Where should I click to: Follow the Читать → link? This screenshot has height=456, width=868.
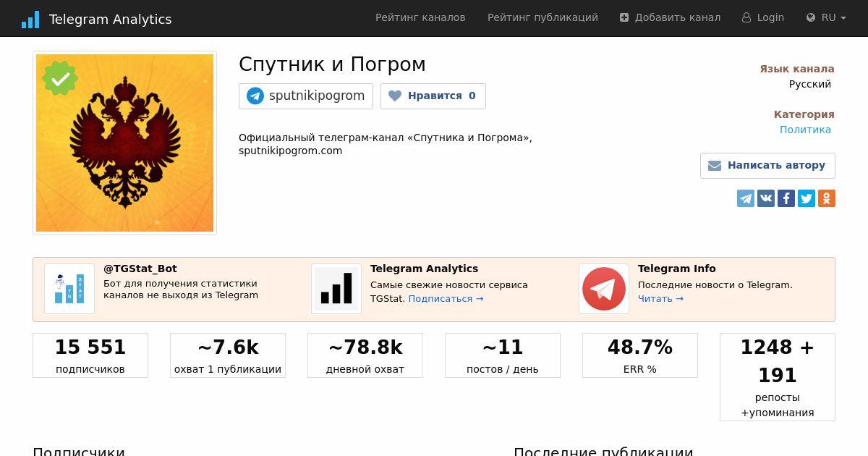(x=660, y=298)
